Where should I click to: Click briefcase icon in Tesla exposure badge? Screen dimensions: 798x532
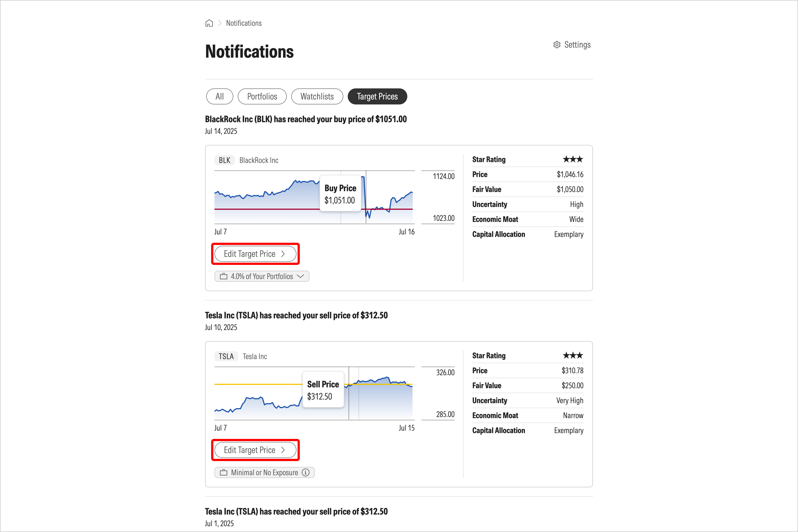coord(224,472)
